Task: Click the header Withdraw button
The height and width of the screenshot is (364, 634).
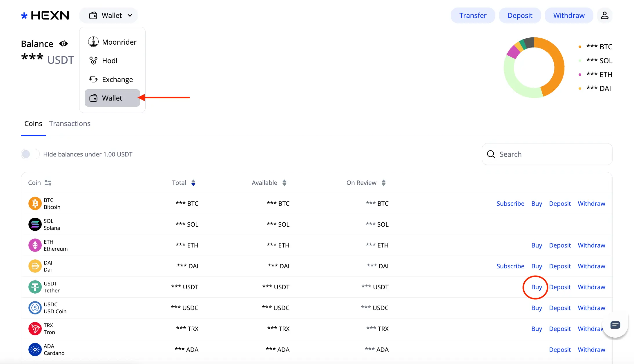Action: pyautogui.click(x=569, y=15)
